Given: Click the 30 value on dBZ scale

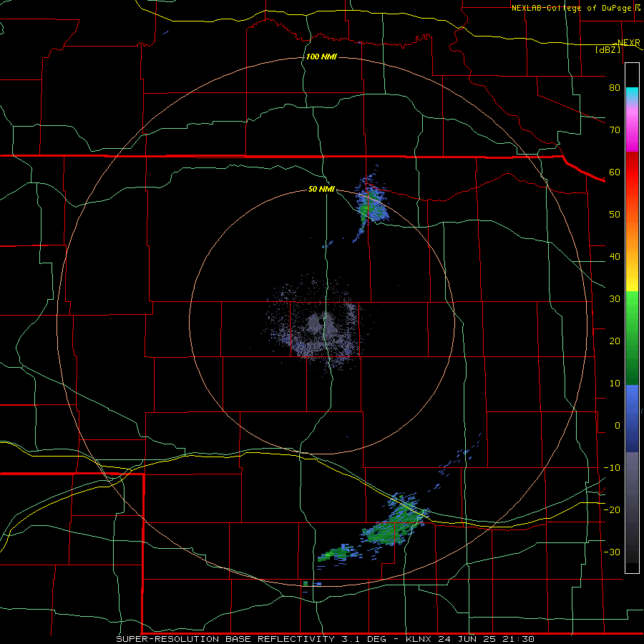Looking at the screenshot, I should 615,299.
